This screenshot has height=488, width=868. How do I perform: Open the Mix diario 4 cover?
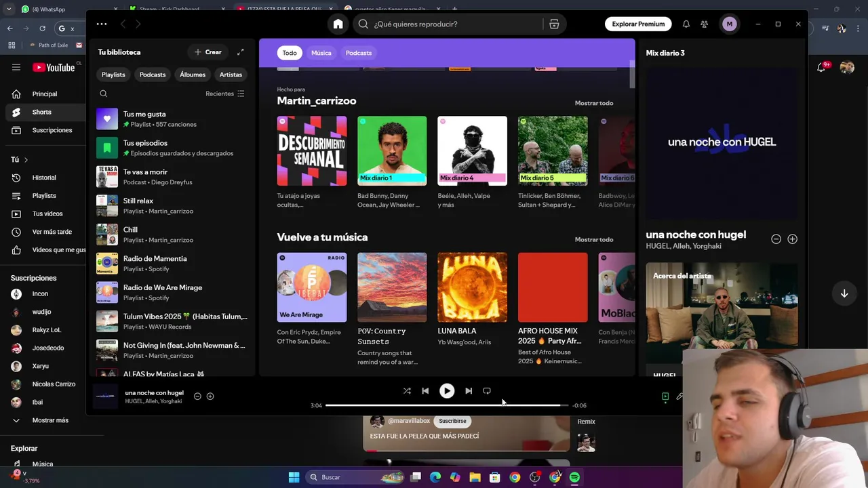[x=472, y=150]
